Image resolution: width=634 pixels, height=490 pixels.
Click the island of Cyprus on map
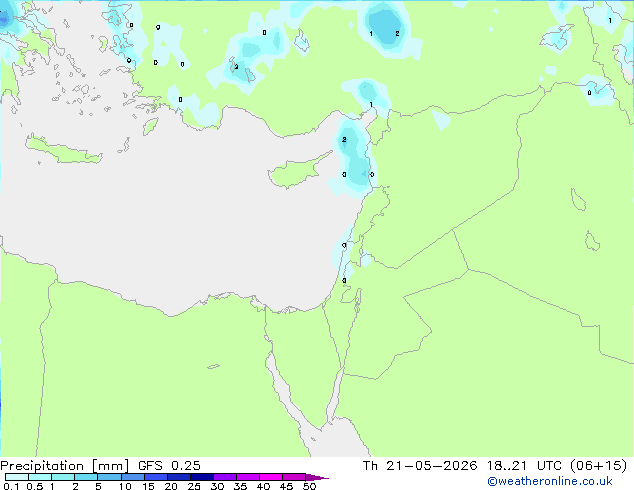tap(294, 173)
